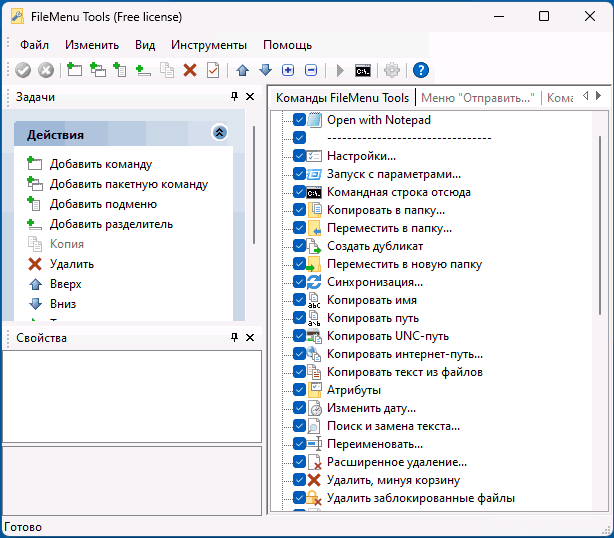Open the Вид menu
Screen dimensions: 614x538
point(145,45)
